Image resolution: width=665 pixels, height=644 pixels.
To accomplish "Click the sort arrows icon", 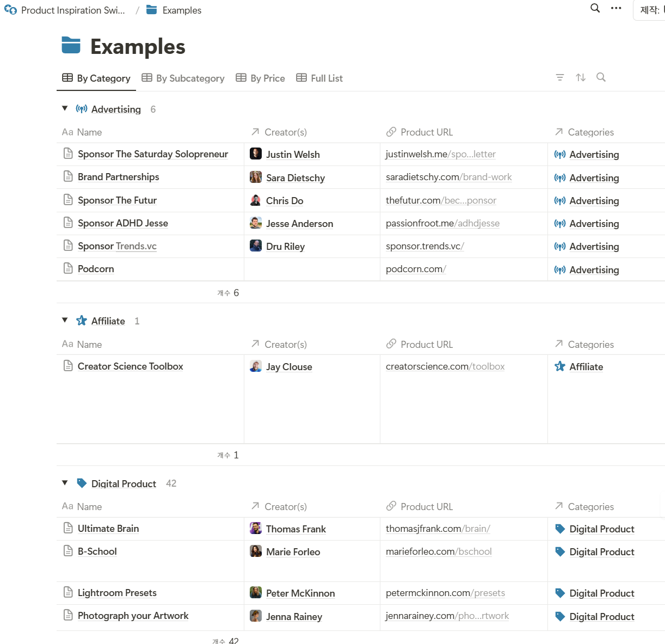I will pos(581,77).
